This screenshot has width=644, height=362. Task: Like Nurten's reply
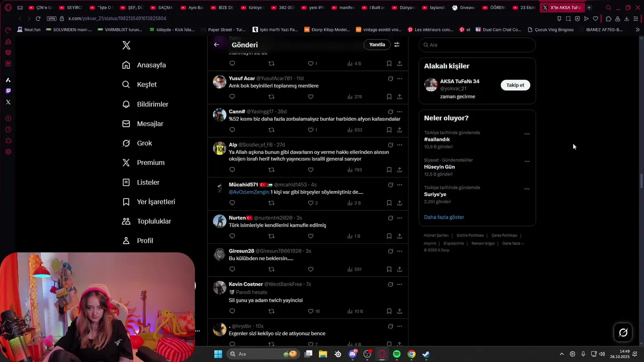(310, 236)
